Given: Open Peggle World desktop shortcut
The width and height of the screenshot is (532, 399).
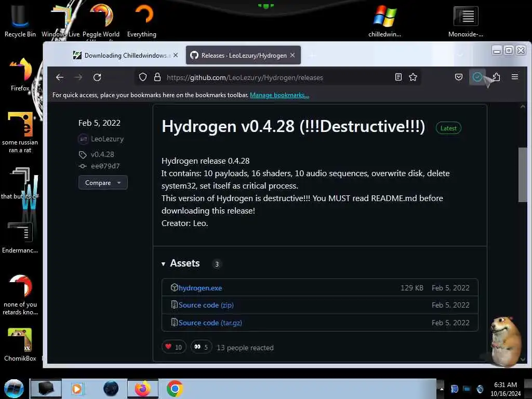Looking at the screenshot, I should tap(101, 21).
